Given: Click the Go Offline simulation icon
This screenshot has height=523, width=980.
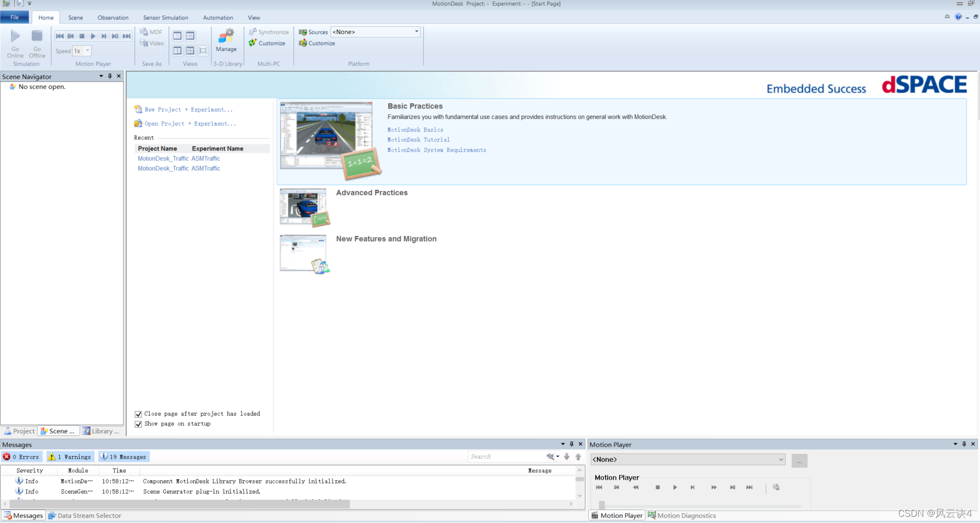Looking at the screenshot, I should 37,43.
